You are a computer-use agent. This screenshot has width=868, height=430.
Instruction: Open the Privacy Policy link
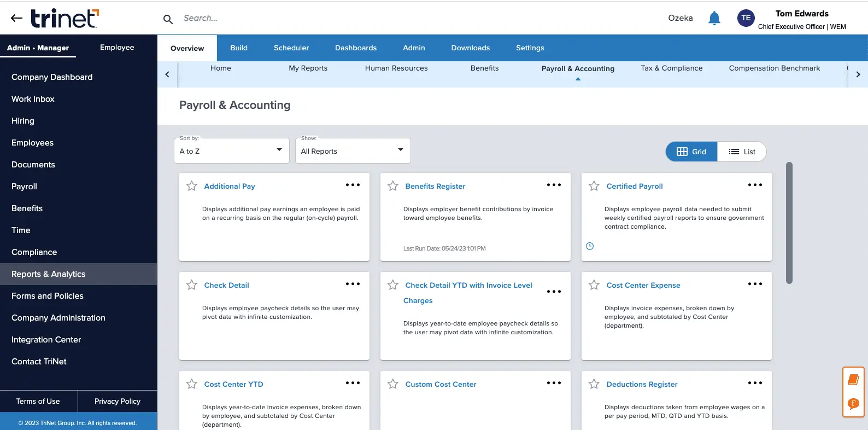coord(117,401)
